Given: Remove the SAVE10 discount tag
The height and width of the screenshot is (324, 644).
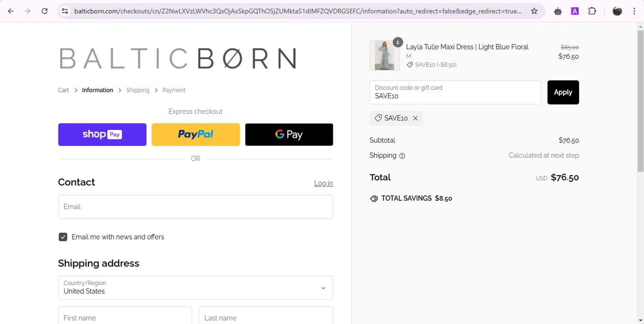Looking at the screenshot, I should [x=415, y=118].
